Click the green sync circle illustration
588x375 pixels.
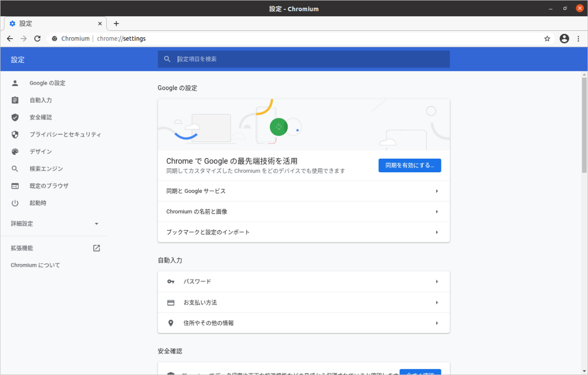pyautogui.click(x=278, y=127)
